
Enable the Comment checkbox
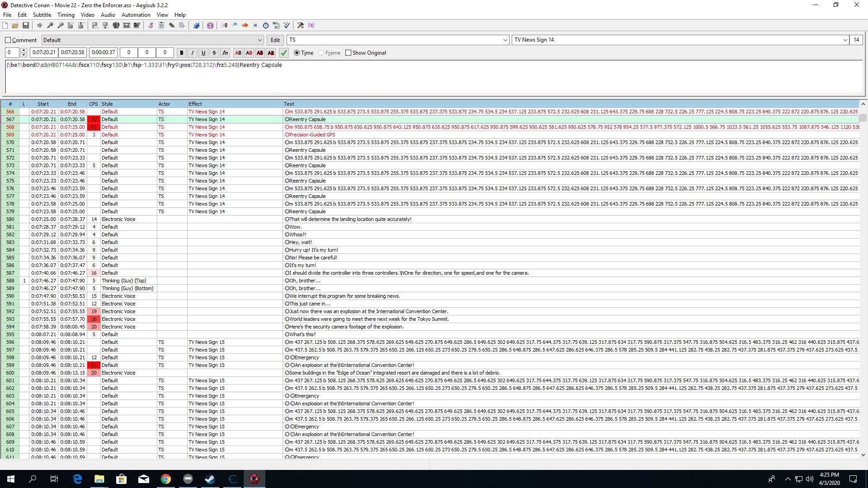8,40
